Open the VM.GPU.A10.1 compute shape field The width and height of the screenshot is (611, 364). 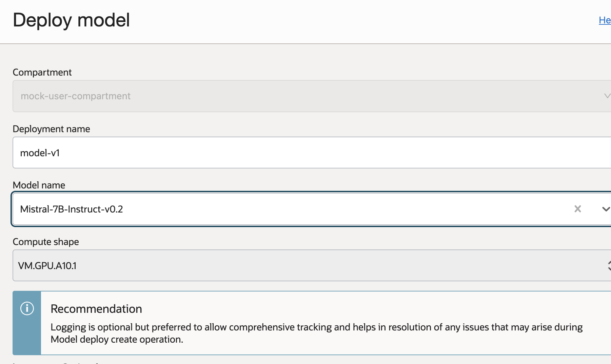(x=305, y=266)
